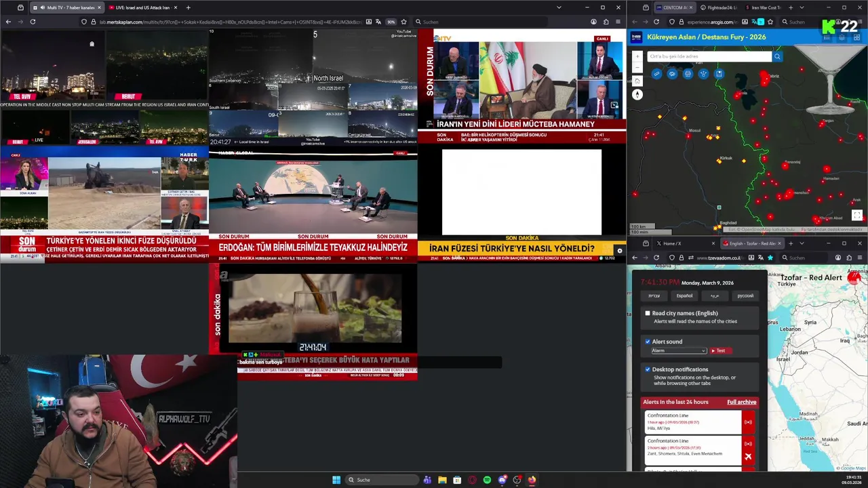This screenshot has width=868, height=488.
Task: Select the CENTCOM tab
Action: 674,7
